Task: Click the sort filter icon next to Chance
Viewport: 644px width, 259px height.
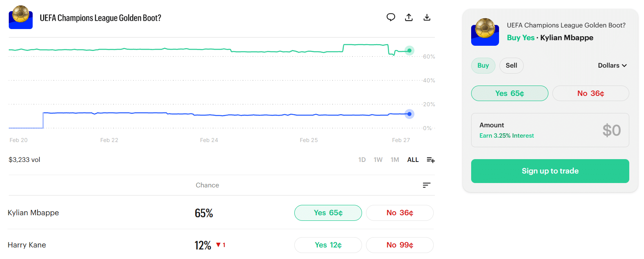Action: tap(427, 185)
